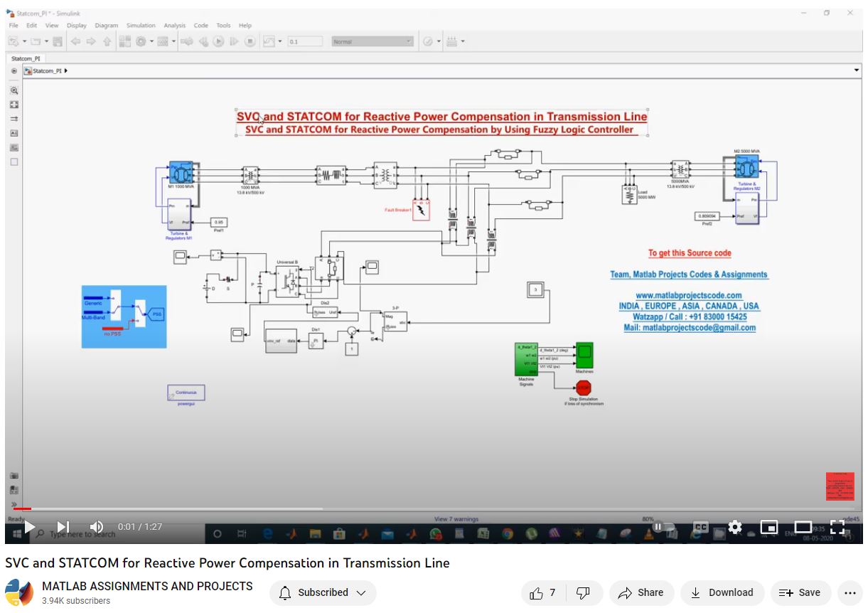Click the Model Advisor checkmark icon

[x=428, y=42]
